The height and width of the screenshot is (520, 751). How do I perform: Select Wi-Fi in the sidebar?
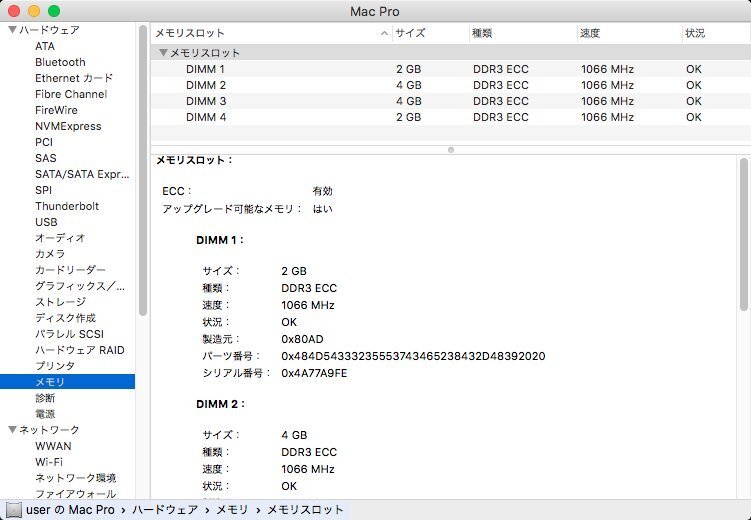point(49,462)
